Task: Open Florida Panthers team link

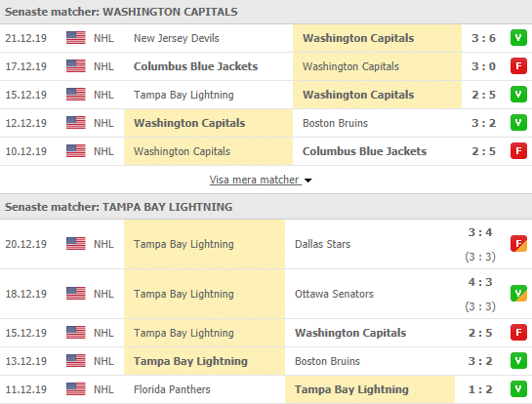Action: (172, 389)
